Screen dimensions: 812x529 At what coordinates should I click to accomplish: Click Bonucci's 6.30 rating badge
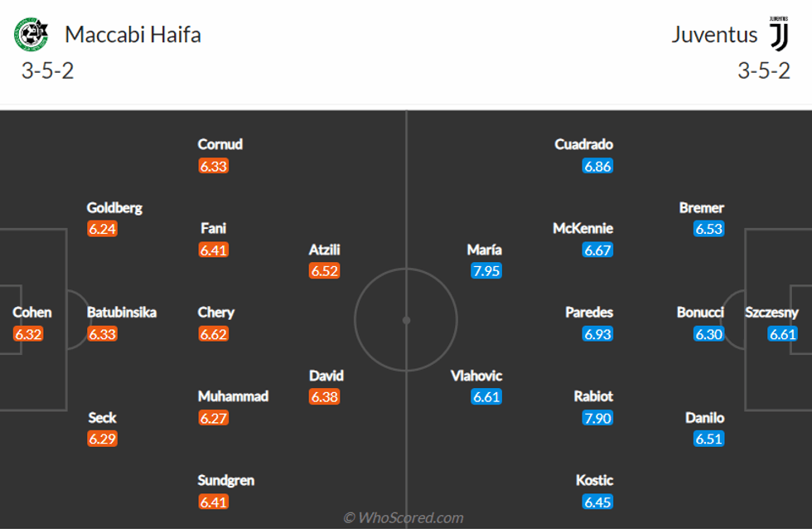click(709, 334)
